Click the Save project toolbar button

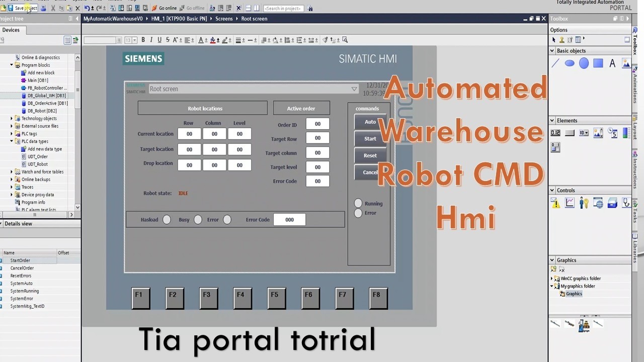click(23, 8)
